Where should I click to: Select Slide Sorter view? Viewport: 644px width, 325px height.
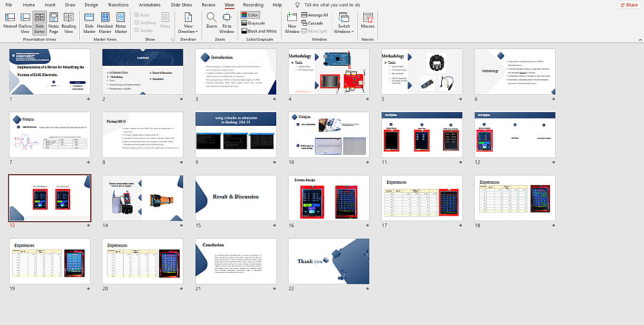click(x=39, y=22)
